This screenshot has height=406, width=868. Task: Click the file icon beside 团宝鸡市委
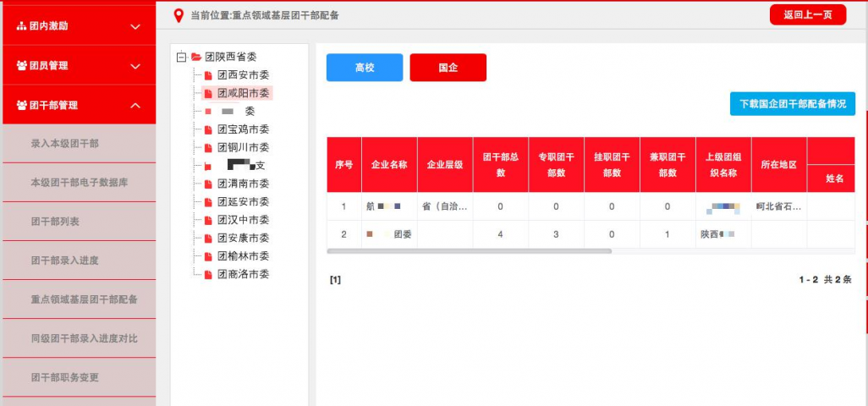coord(208,130)
